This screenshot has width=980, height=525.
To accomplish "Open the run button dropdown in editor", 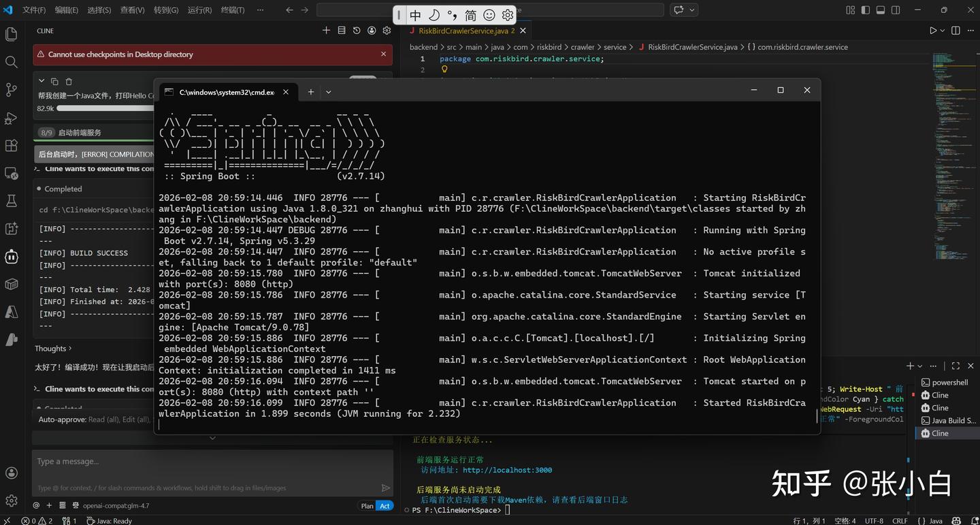I will tap(943, 31).
